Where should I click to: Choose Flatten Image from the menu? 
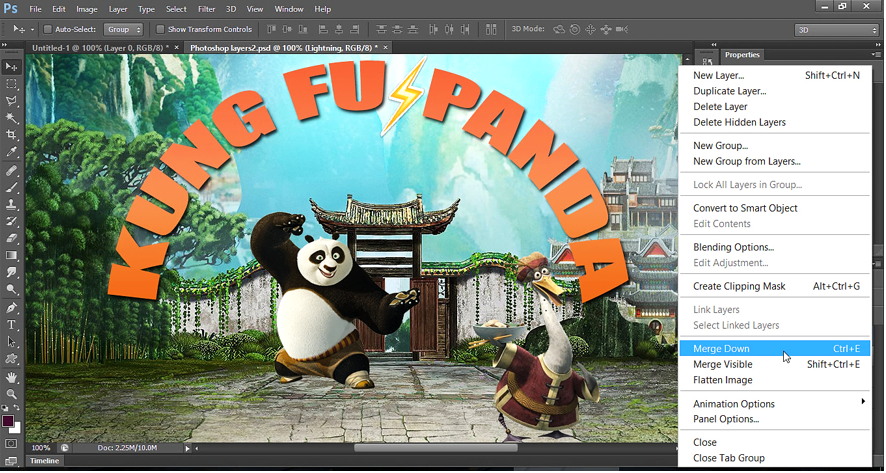click(x=775, y=380)
